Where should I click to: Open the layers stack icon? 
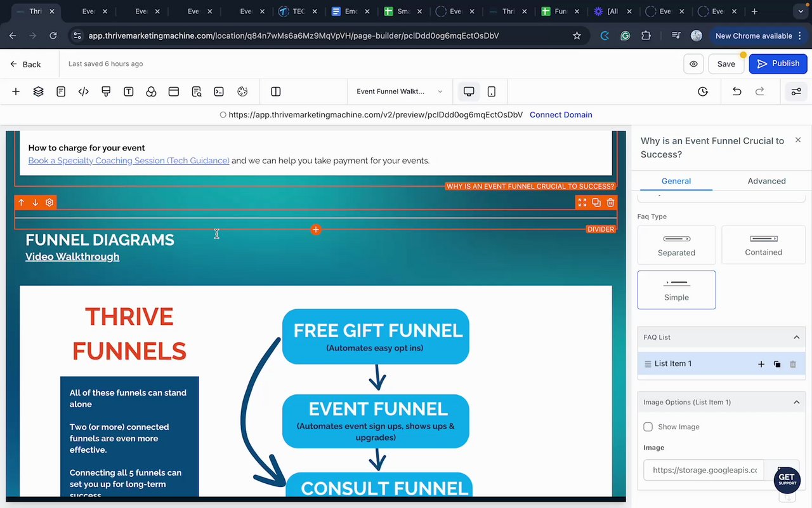pyautogui.click(x=39, y=91)
